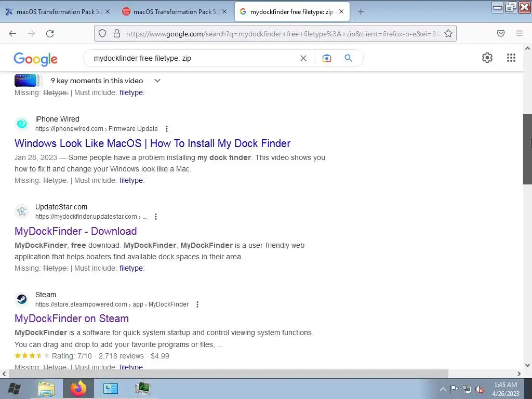Bookmark this page with the star

[x=448, y=33]
